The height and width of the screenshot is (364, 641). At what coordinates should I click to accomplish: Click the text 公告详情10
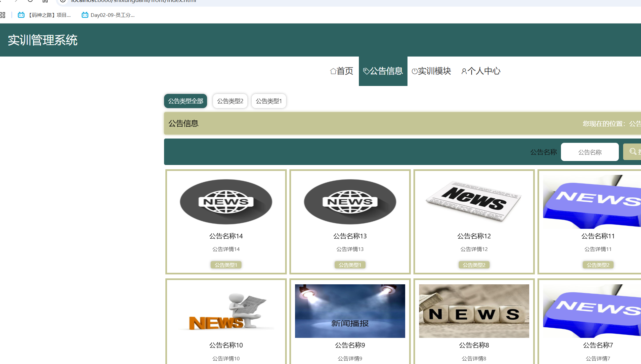pos(226,358)
